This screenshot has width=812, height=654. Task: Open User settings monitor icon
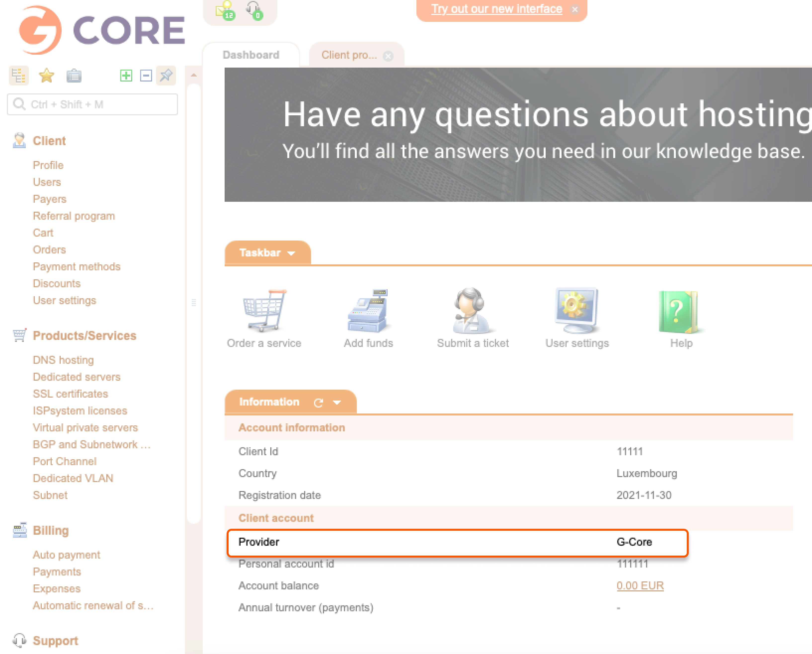577,310
